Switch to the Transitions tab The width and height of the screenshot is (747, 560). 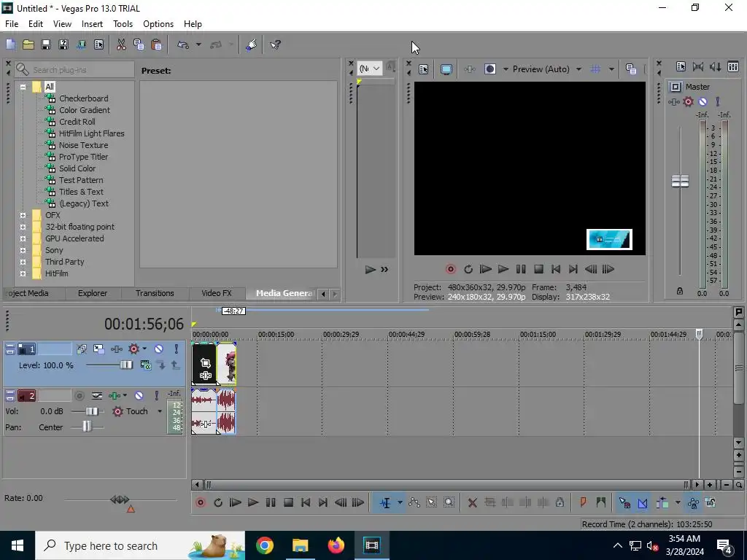point(155,293)
